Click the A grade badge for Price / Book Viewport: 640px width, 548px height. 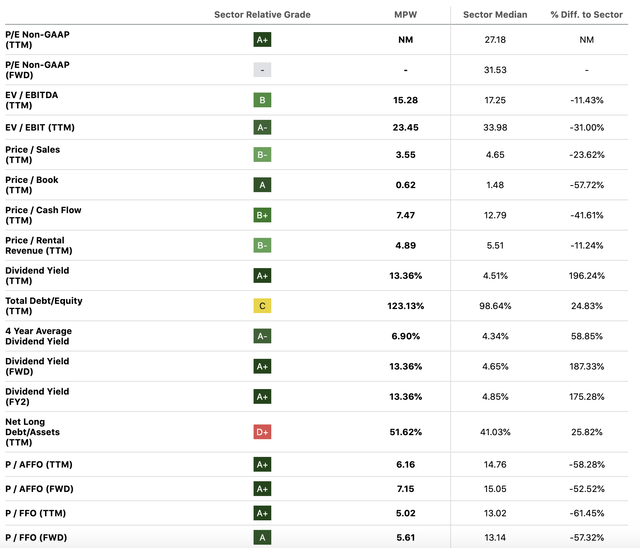(263, 186)
